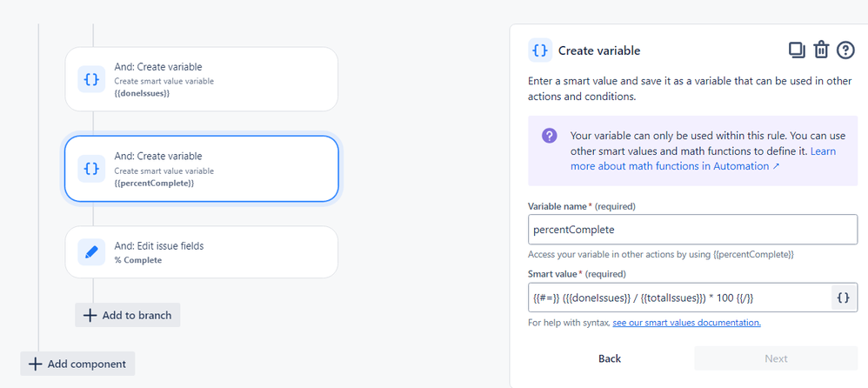This screenshot has width=868, height=388.
Task: Click the Add to branch button
Action: coord(128,315)
